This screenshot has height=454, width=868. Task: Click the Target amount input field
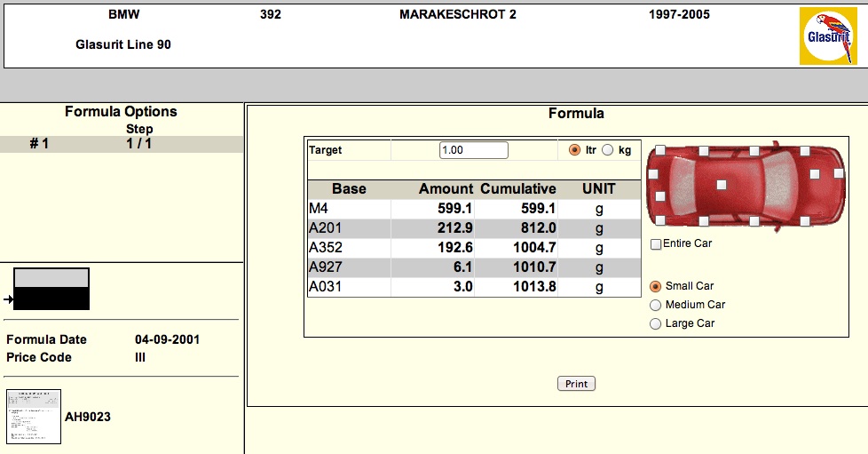click(473, 150)
